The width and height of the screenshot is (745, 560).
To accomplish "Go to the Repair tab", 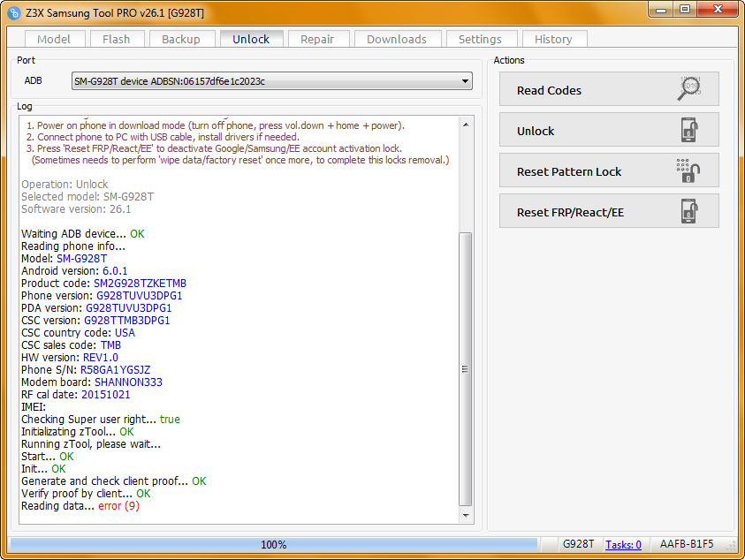I will pos(318,39).
